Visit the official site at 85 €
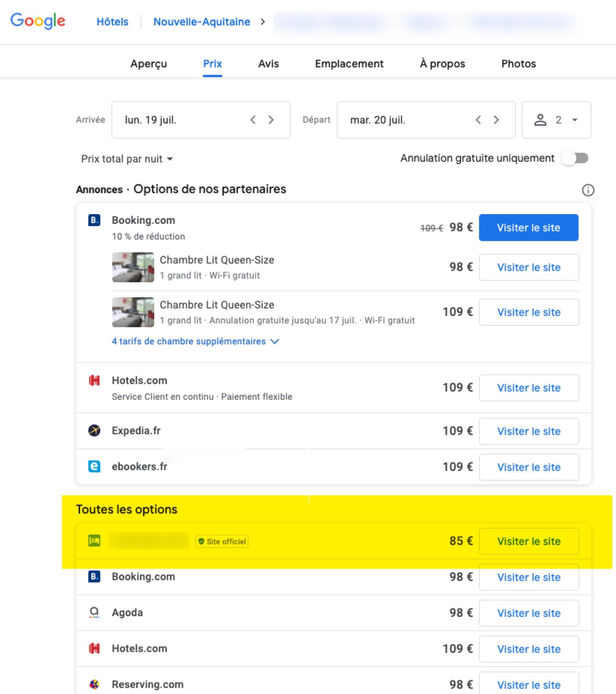 (x=529, y=541)
